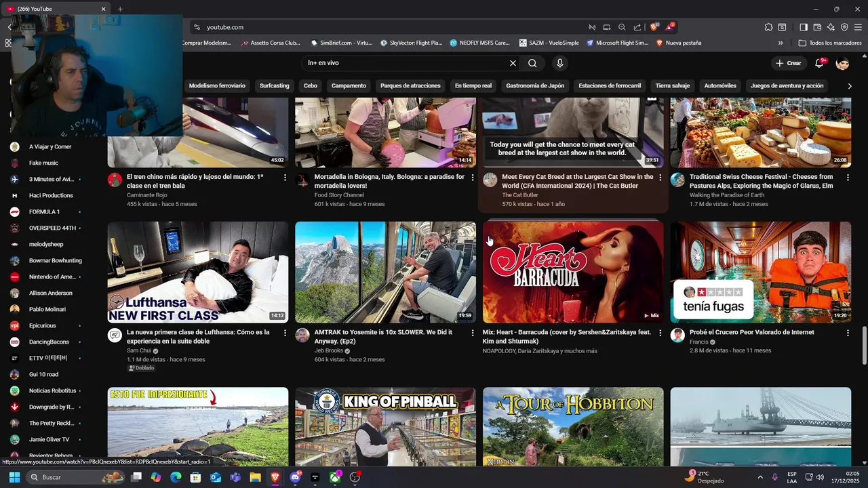Viewport: 868px width, 488px height.
Task: Select the Campamento filter chip
Action: point(349,86)
